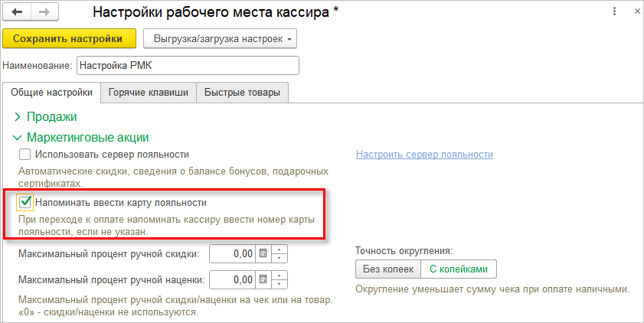This screenshot has width=644, height=323.
Task: Switch to 'Общие настройки' tab
Action: click(x=51, y=93)
